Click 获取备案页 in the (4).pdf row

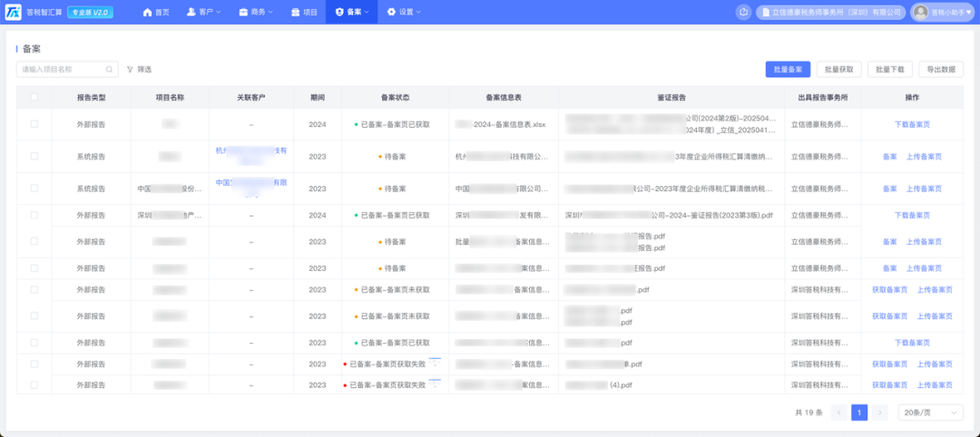(x=890, y=385)
